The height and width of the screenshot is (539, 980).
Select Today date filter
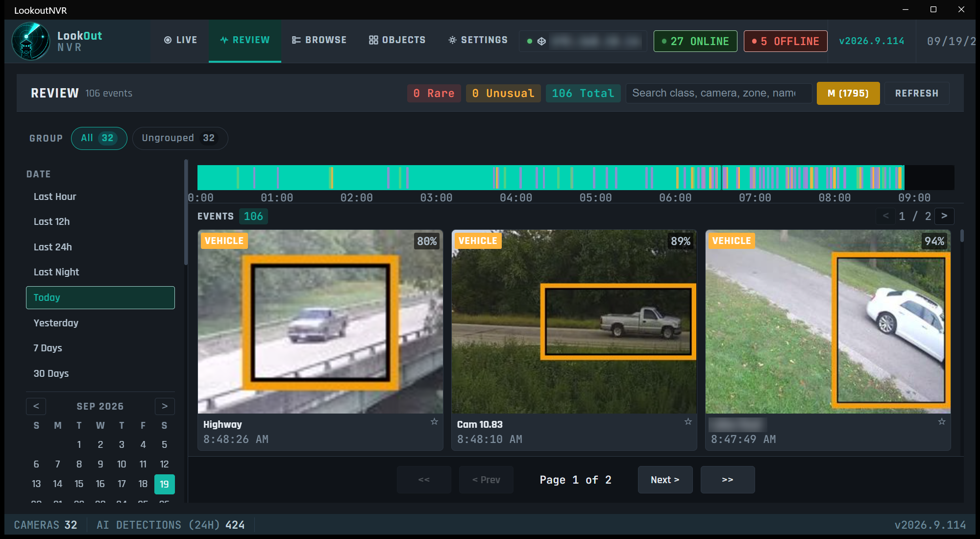100,297
